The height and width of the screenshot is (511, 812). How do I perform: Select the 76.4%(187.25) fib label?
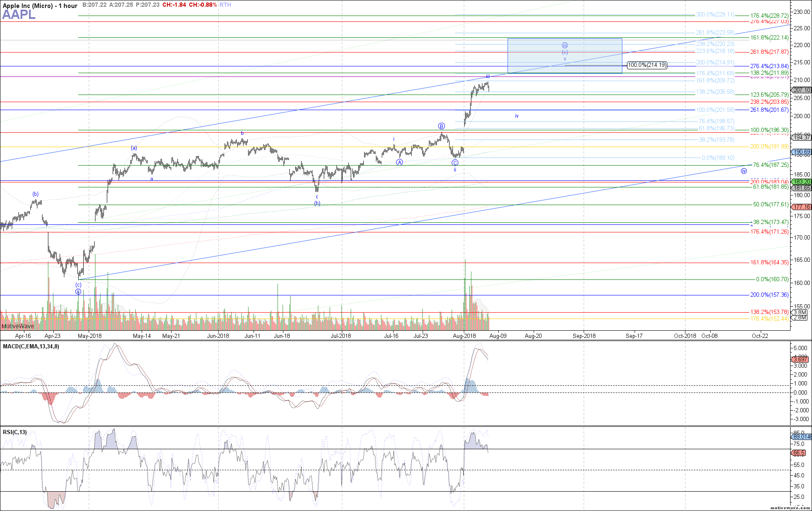tap(771, 165)
